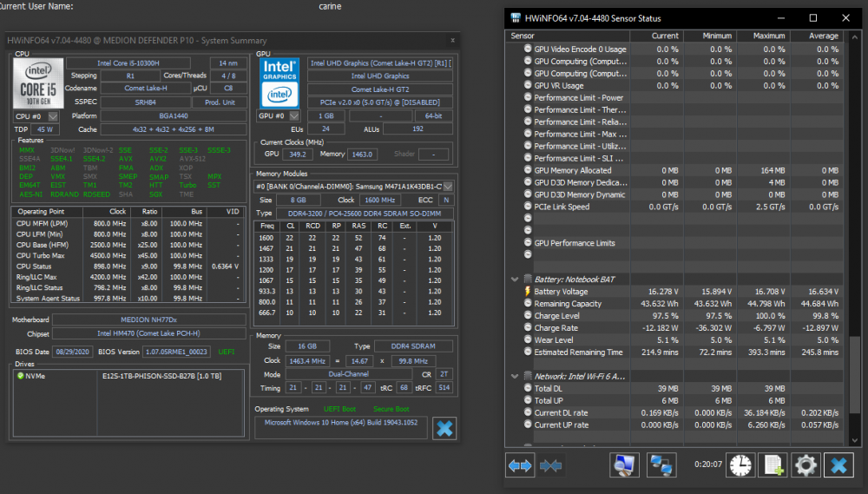Click the Intel Core i5 CPU logo

(37, 82)
